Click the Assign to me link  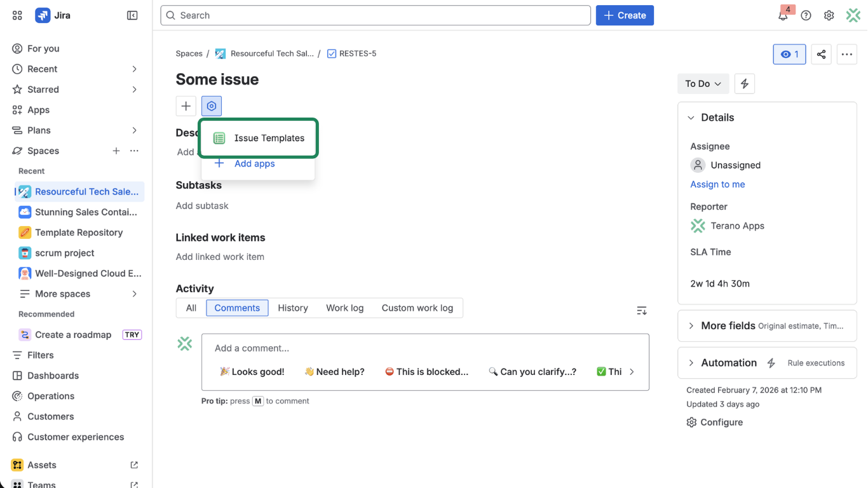(x=717, y=184)
